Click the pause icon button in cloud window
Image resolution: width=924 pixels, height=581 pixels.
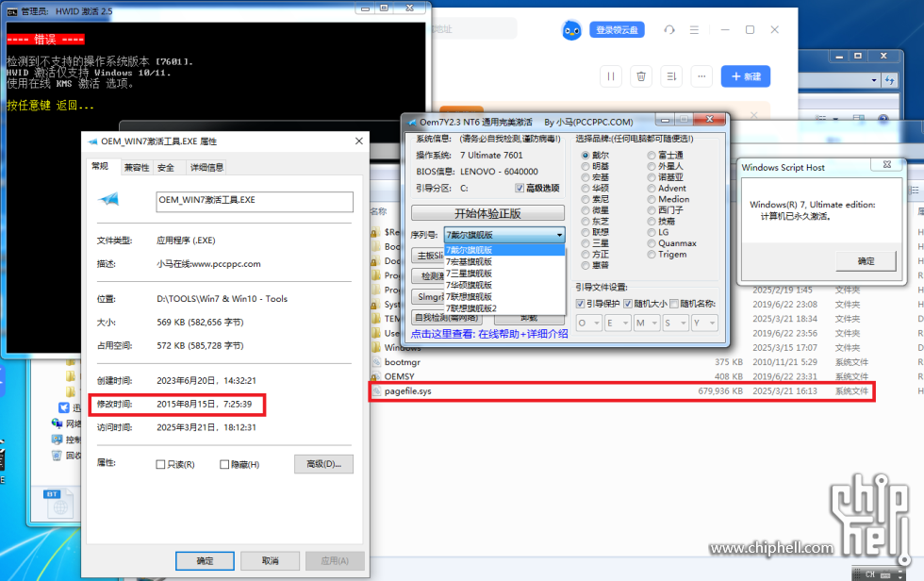pyautogui.click(x=611, y=76)
